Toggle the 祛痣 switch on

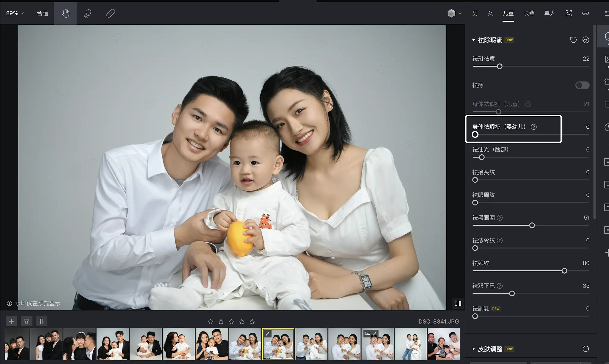click(x=582, y=85)
